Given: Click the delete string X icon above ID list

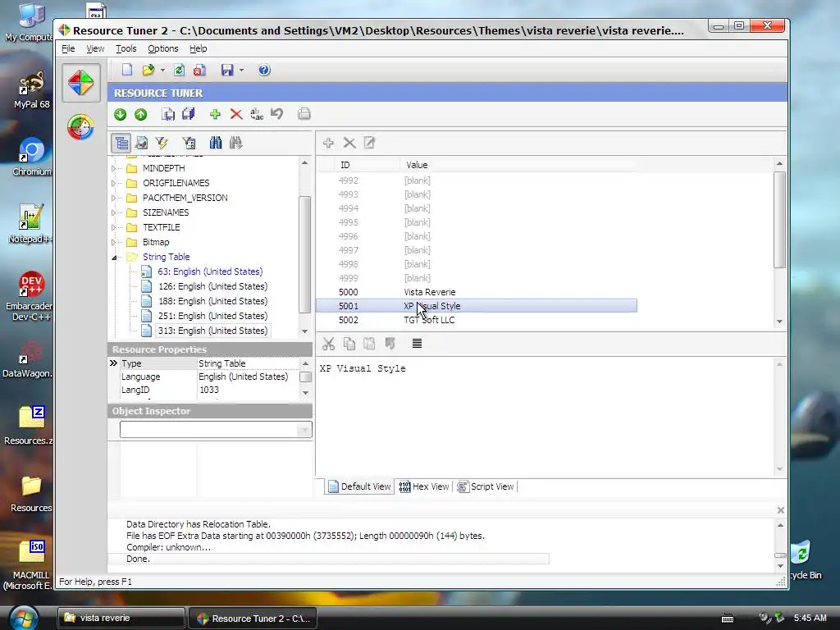Looking at the screenshot, I should click(349, 143).
